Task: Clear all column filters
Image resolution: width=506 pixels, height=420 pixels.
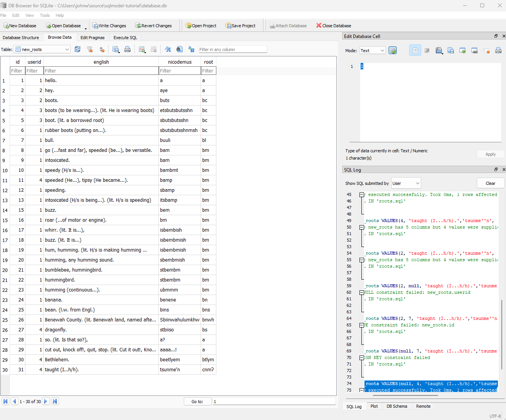Action: 90,49
